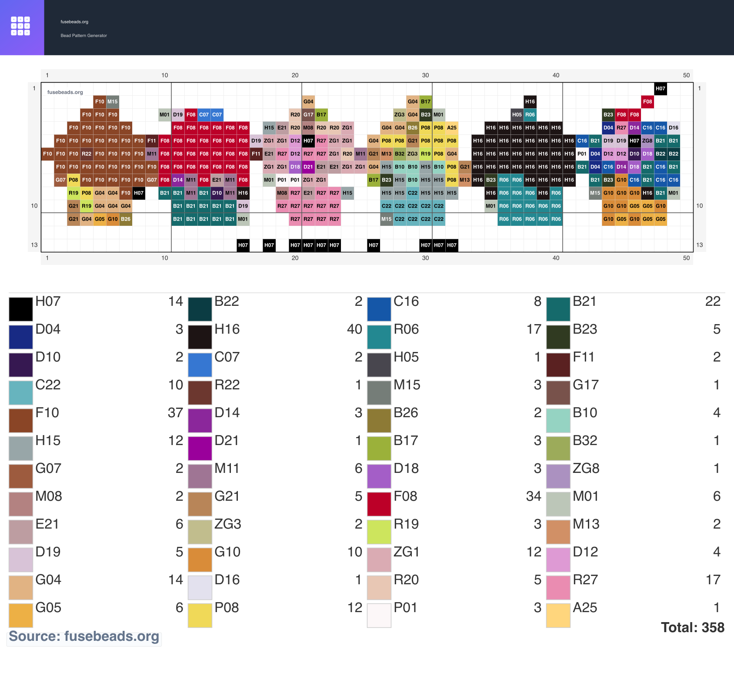Select the G17 legend swatch
This screenshot has width=734, height=700.
pos(558,393)
